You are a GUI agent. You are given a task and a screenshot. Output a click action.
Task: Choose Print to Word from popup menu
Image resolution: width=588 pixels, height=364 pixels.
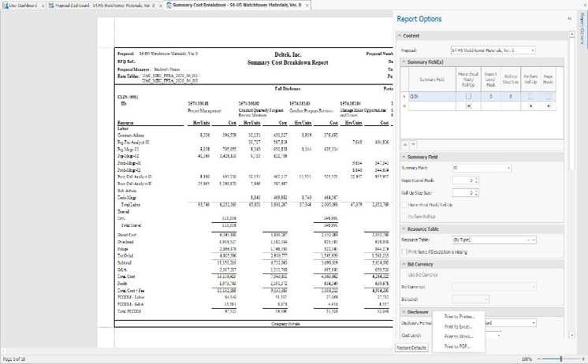[459, 336]
